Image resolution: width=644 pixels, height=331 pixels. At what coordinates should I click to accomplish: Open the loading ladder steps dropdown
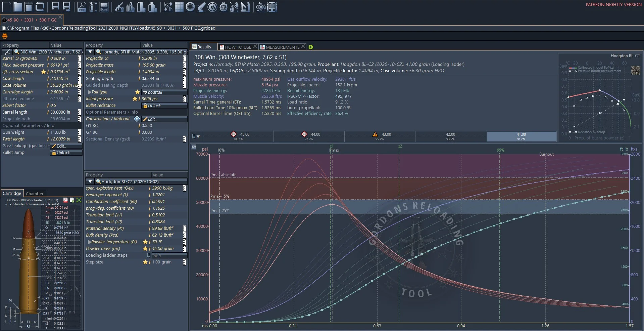pyautogui.click(x=169, y=255)
